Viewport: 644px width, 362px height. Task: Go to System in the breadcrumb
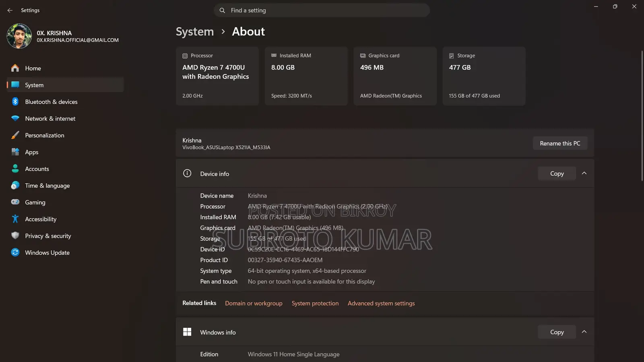[195, 31]
